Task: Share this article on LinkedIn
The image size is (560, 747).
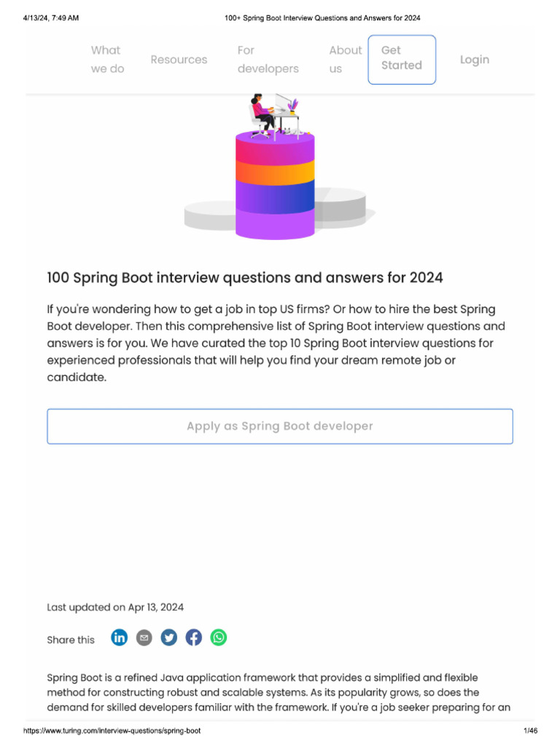Action: 119,638
